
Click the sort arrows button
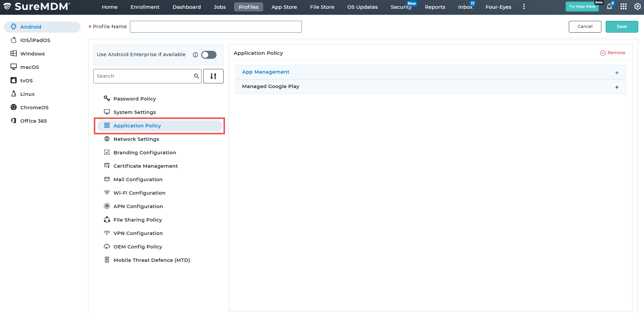coord(213,76)
